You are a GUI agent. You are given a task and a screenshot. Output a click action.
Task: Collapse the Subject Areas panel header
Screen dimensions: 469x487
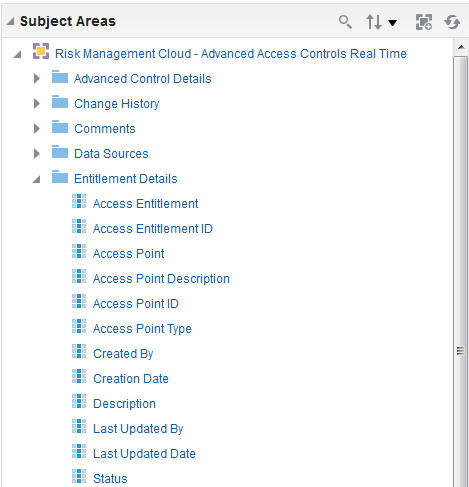point(11,21)
